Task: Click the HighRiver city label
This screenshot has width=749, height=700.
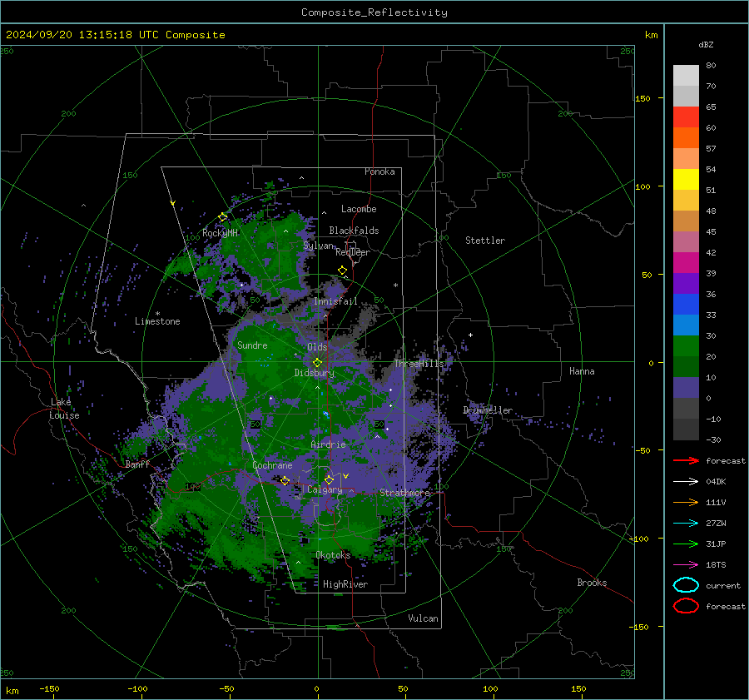Action: click(x=345, y=584)
